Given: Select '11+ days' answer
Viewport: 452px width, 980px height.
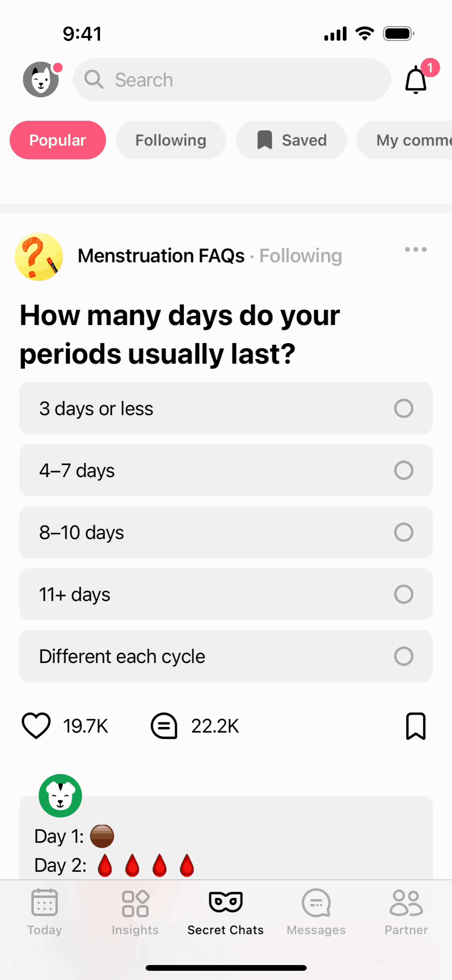Looking at the screenshot, I should coord(226,594).
